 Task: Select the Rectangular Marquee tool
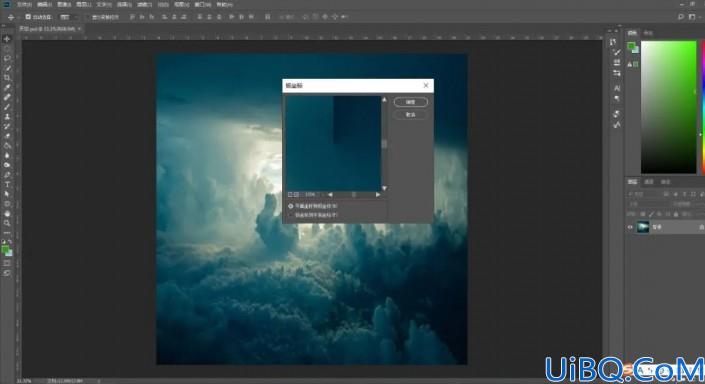point(7,49)
